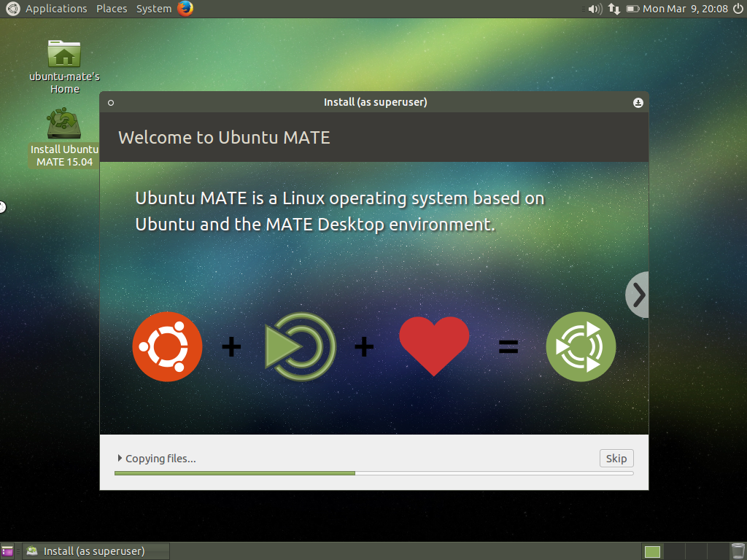The height and width of the screenshot is (560, 747).
Task: Click the installer window menu button
Action: (x=111, y=102)
